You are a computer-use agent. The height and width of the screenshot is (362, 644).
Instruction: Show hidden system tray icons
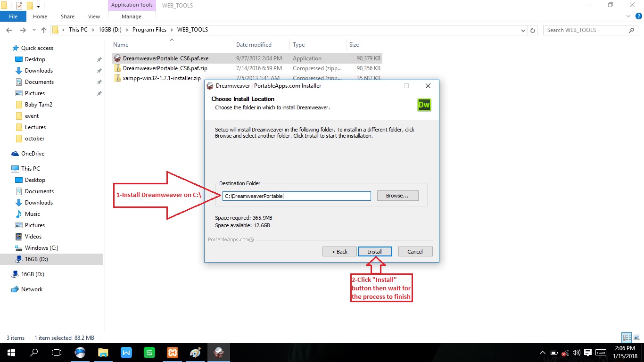tap(542, 353)
